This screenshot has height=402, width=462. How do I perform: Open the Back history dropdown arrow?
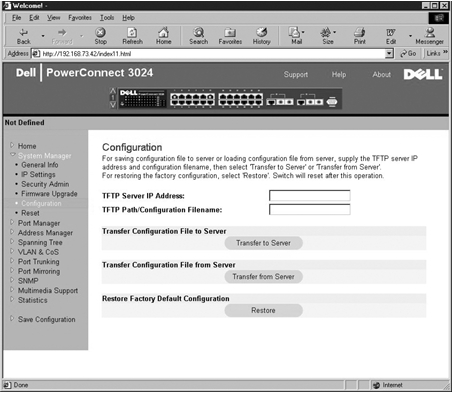click(43, 36)
